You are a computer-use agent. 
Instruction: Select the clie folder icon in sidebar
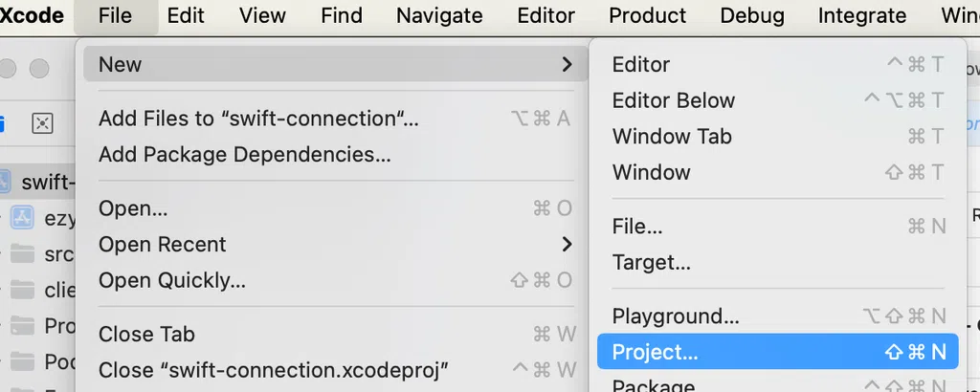coord(23,290)
